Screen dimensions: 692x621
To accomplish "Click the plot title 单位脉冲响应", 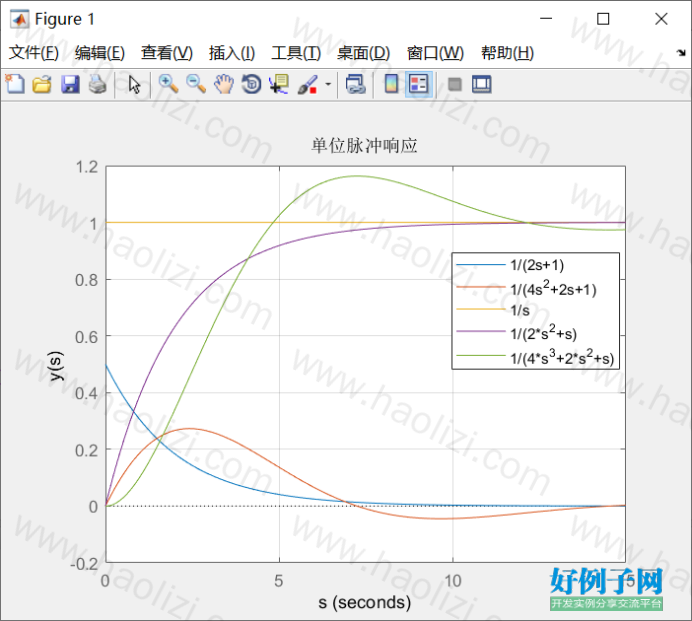I will point(364,145).
